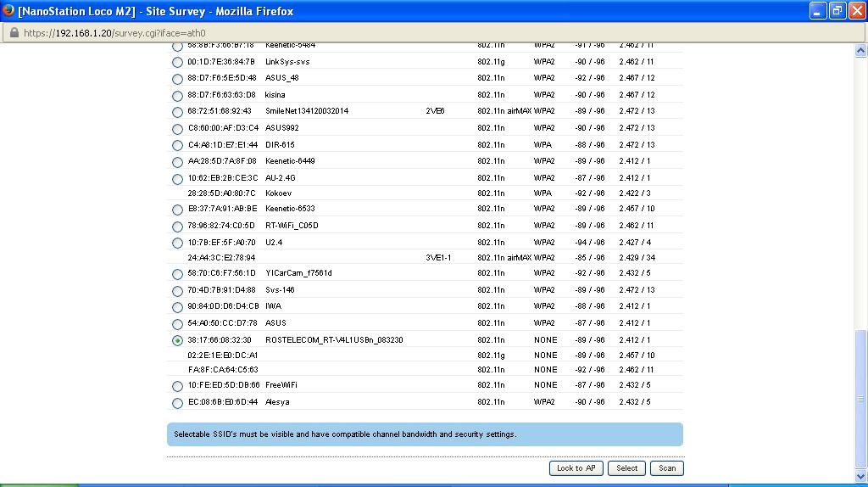Pick the ASUS992 network radio button
Image resolution: width=868 pixels, height=487 pixels.
click(x=177, y=129)
